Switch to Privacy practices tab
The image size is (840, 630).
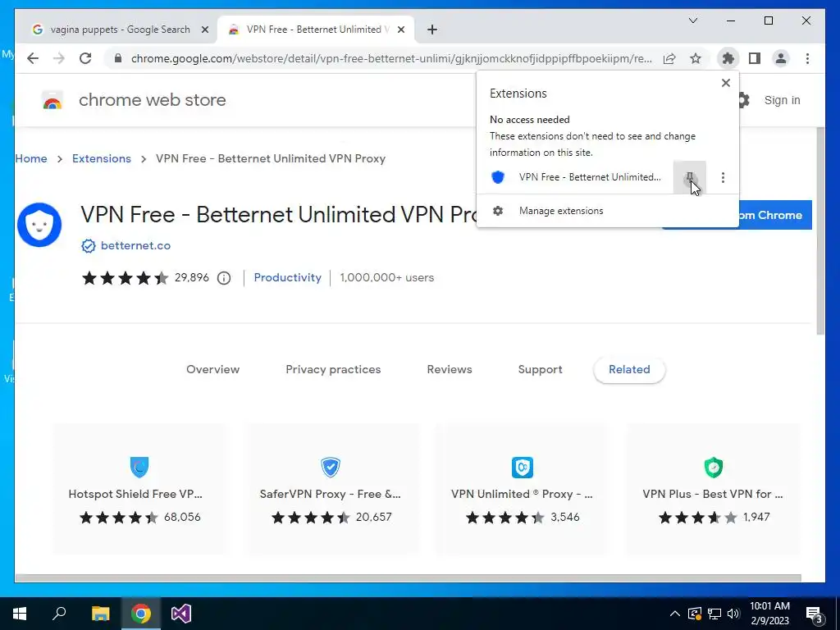pyautogui.click(x=333, y=370)
